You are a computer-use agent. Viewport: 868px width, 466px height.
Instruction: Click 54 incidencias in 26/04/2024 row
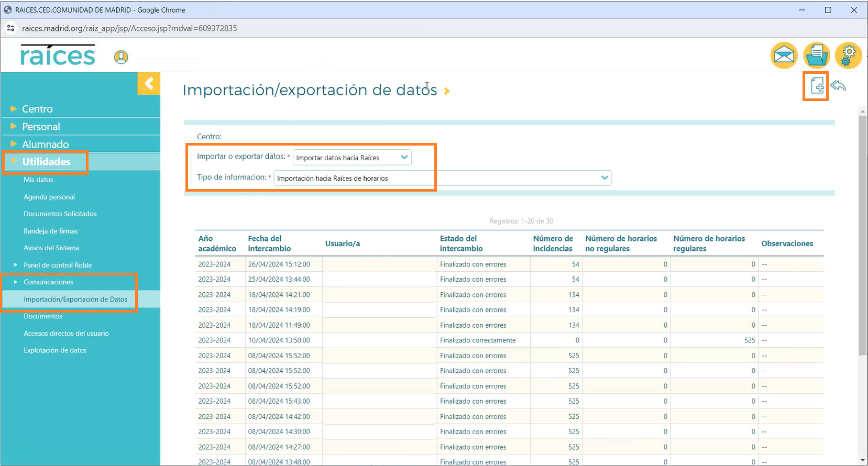(x=575, y=264)
